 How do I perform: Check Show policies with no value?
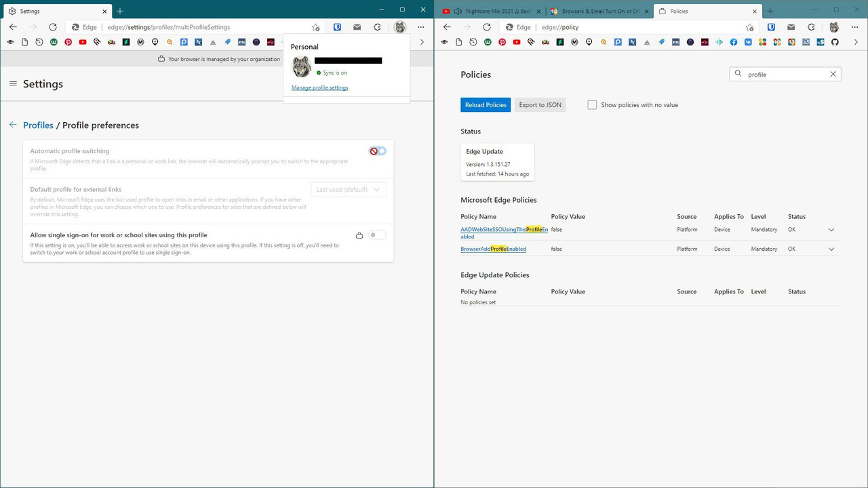click(592, 105)
